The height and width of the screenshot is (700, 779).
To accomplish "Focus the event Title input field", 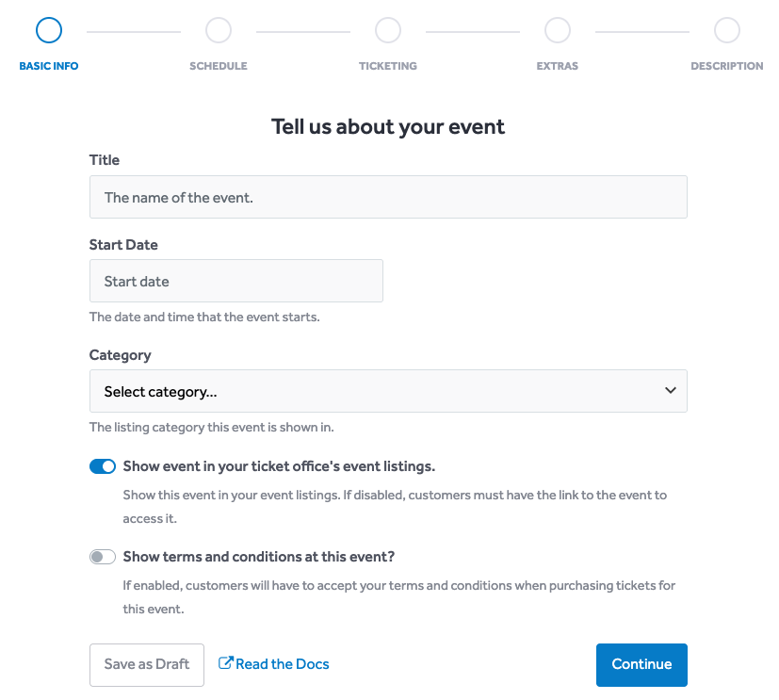I will pos(388,197).
